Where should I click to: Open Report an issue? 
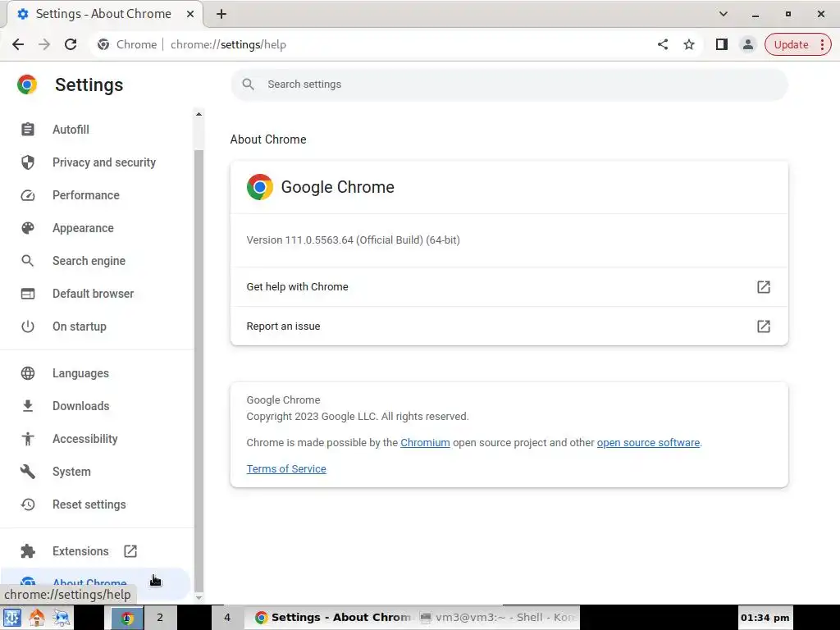pyautogui.click(x=509, y=326)
